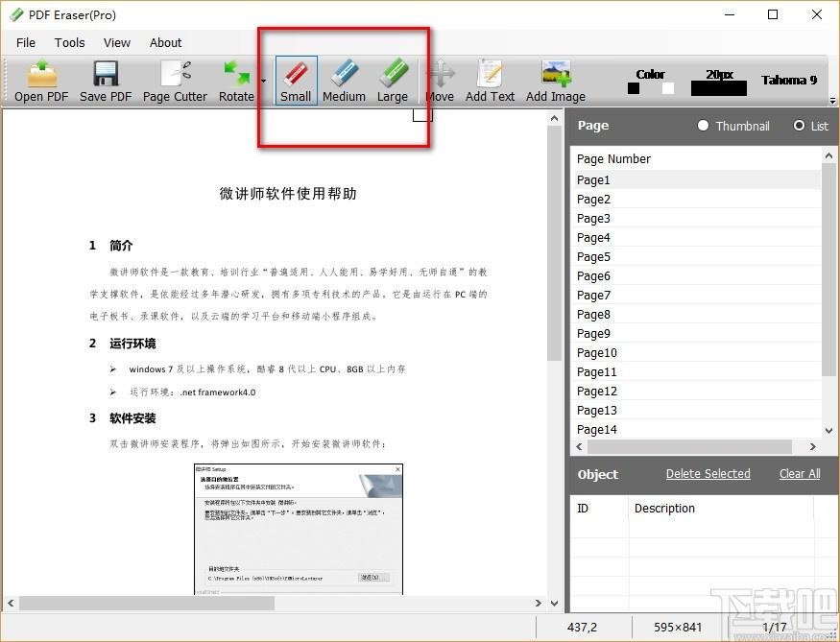Click the installer screenshot in the PDF page

[298, 529]
